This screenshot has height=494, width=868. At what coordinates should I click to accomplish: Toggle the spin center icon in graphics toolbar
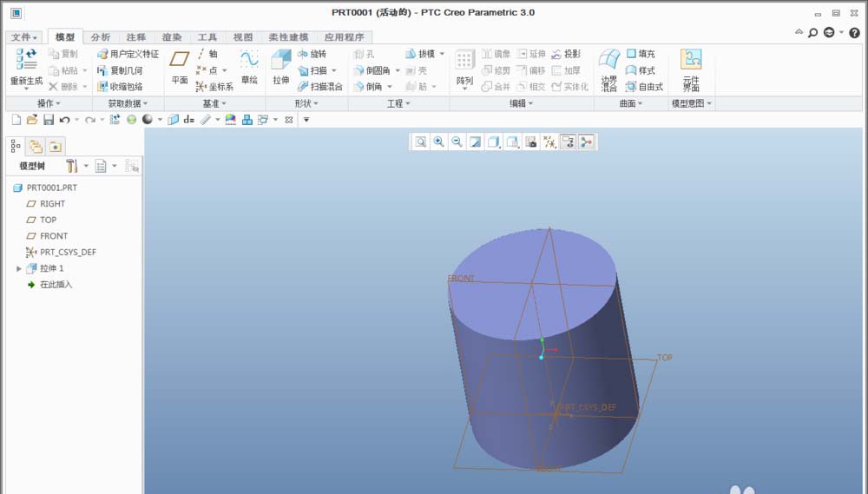click(x=586, y=142)
